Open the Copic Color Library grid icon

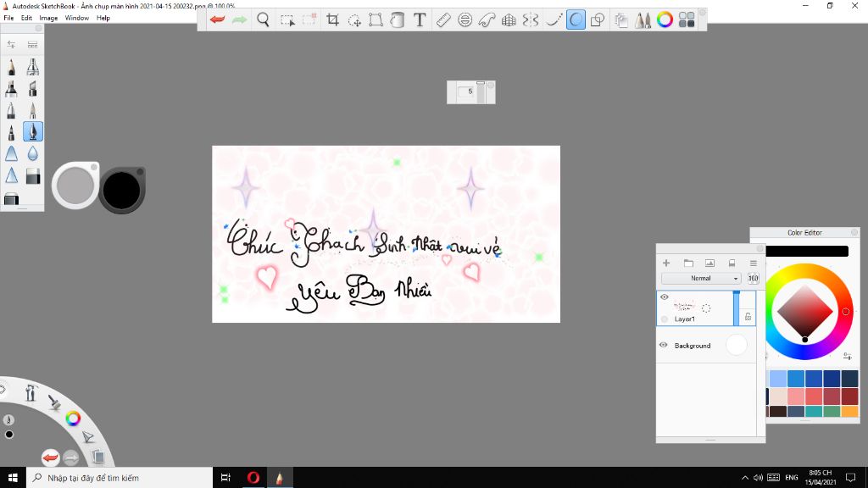pos(687,20)
